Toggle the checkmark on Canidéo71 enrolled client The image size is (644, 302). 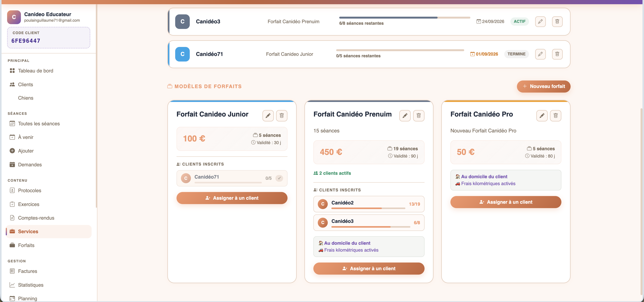(x=279, y=178)
